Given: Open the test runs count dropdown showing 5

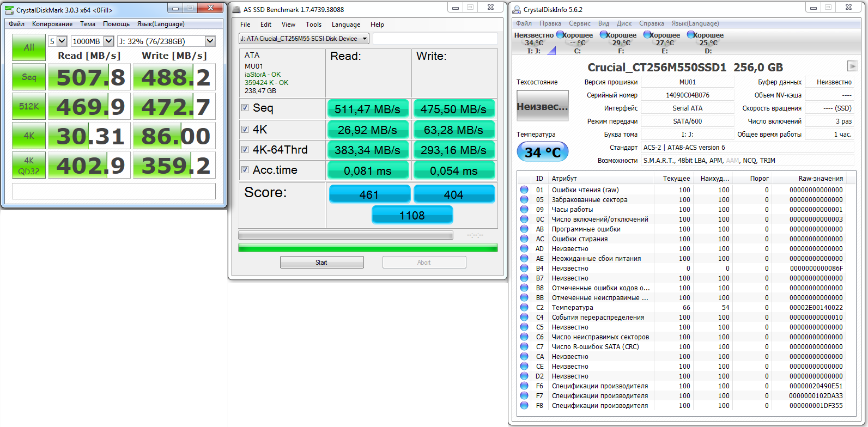Looking at the screenshot, I should (58, 41).
